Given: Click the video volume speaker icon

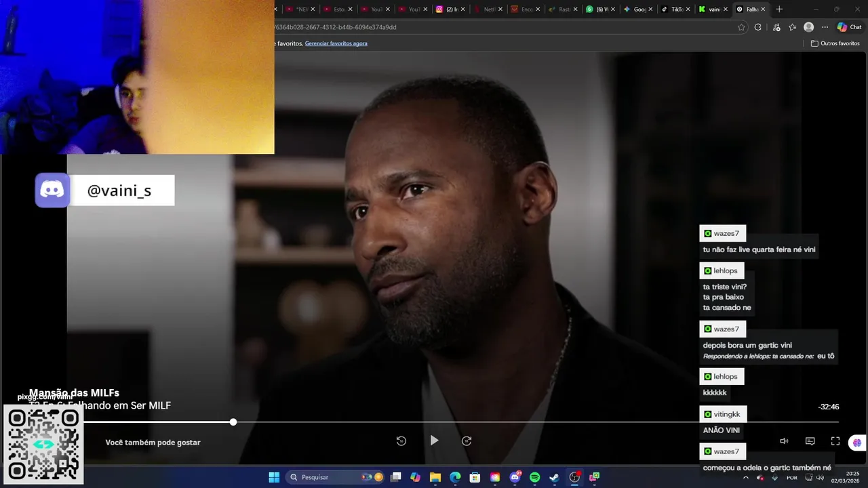Looking at the screenshot, I should (x=784, y=441).
